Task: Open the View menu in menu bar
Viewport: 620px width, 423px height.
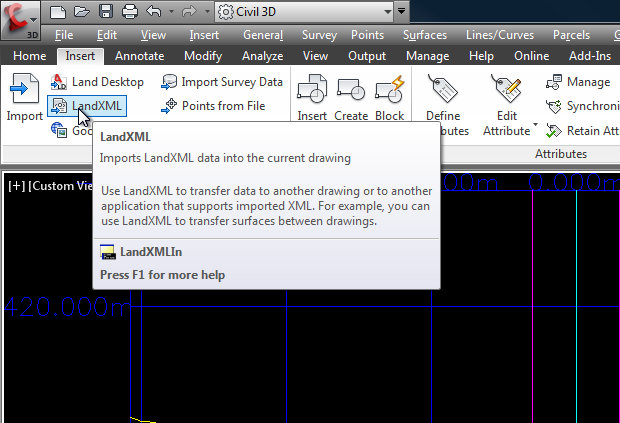Action: click(153, 35)
